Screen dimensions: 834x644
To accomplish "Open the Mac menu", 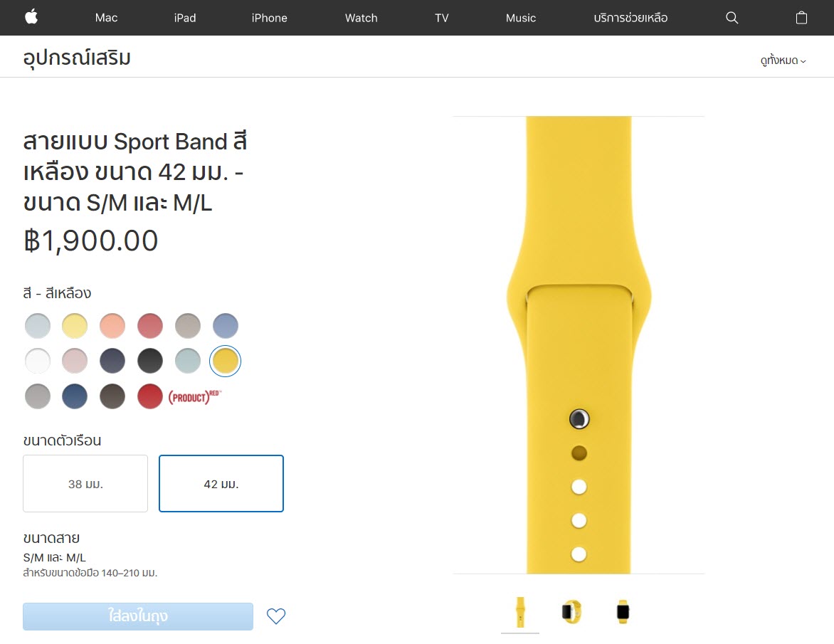I will coord(106,18).
